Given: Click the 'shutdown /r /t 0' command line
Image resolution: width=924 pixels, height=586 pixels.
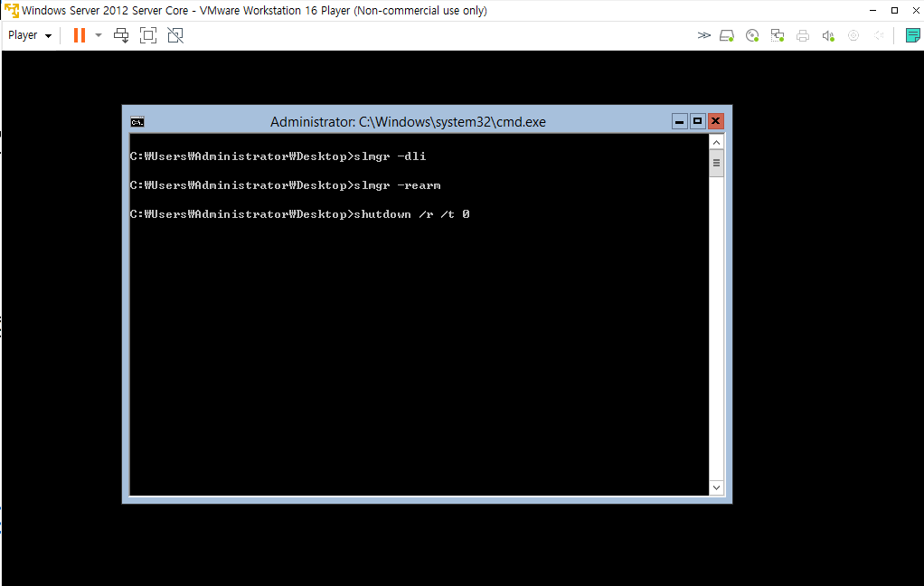Looking at the screenshot, I should pyautogui.click(x=299, y=214).
